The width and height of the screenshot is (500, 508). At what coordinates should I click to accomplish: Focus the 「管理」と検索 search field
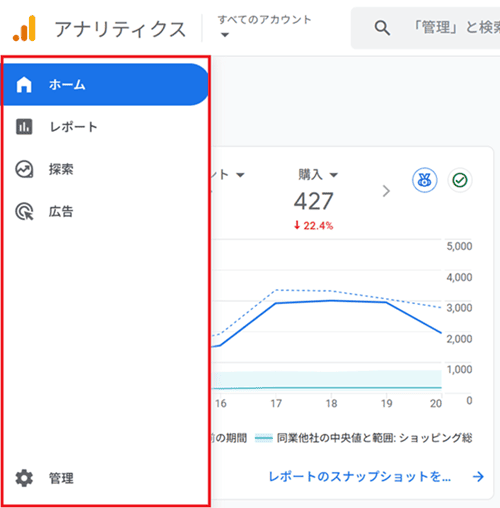pyautogui.click(x=425, y=28)
